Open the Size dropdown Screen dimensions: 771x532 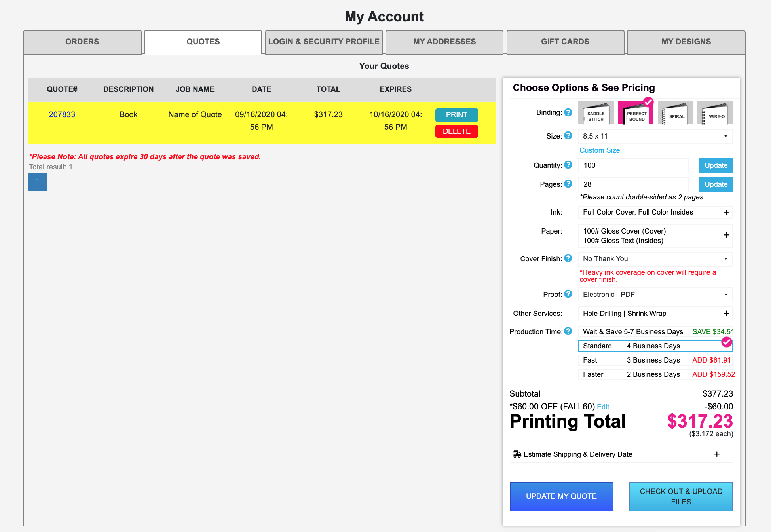[655, 136]
